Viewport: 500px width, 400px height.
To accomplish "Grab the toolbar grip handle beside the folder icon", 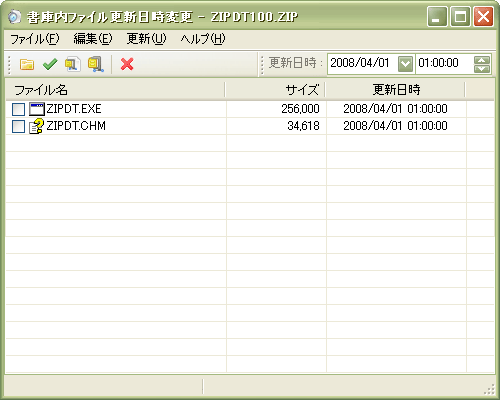I will point(9,65).
